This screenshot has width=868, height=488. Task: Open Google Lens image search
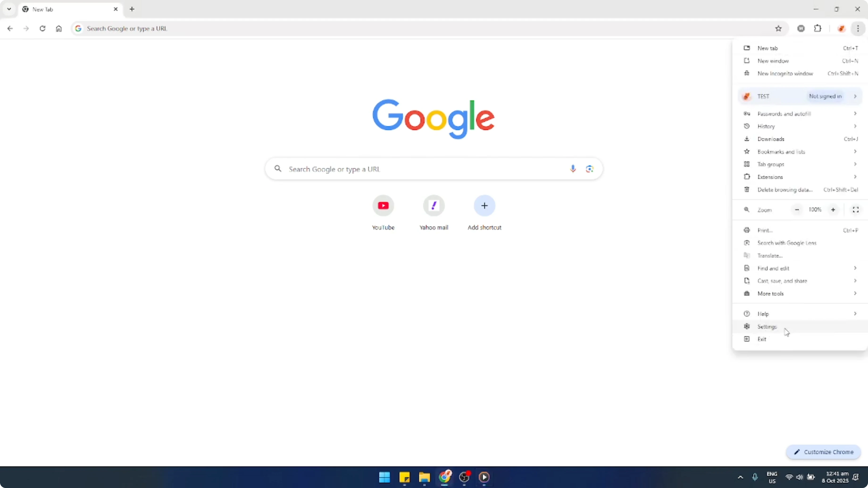[589, 169]
